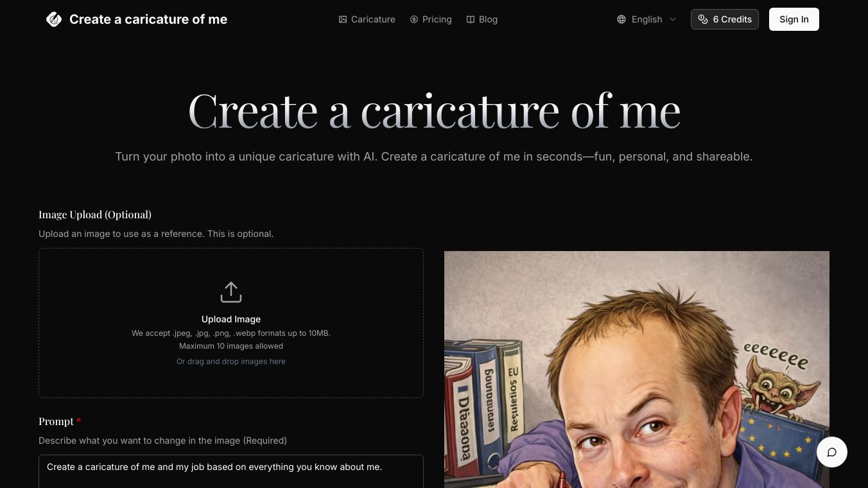Click the site logo icon
This screenshot has width=868, height=488.
(x=54, y=19)
